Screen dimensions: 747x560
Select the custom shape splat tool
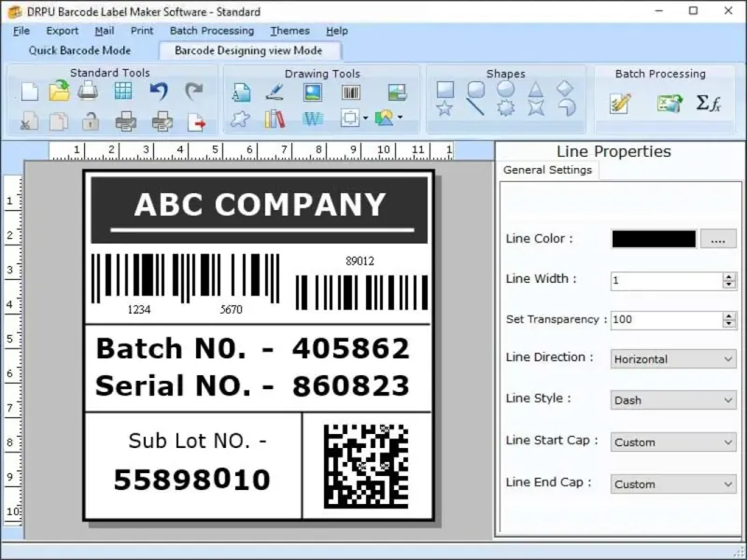coord(240,119)
